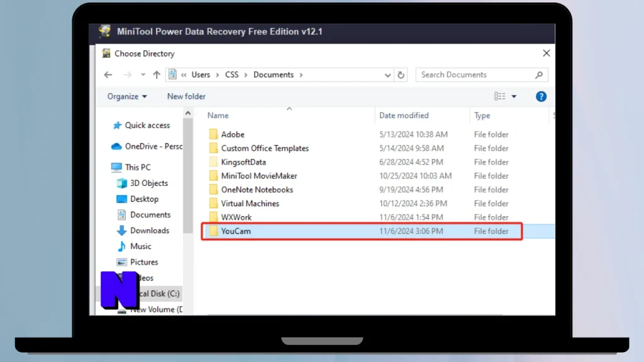Click the forward navigation arrow
Viewport: 644px width, 362px height.
click(127, 75)
